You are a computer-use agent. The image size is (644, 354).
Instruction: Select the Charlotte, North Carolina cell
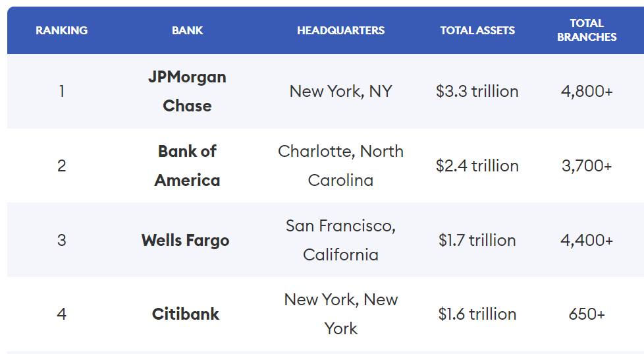(x=340, y=165)
